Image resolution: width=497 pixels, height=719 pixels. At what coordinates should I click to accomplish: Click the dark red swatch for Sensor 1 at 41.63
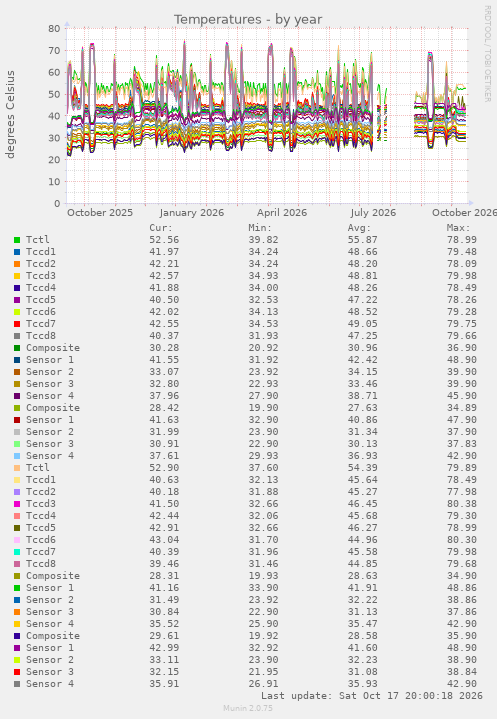pyautogui.click(x=17, y=420)
